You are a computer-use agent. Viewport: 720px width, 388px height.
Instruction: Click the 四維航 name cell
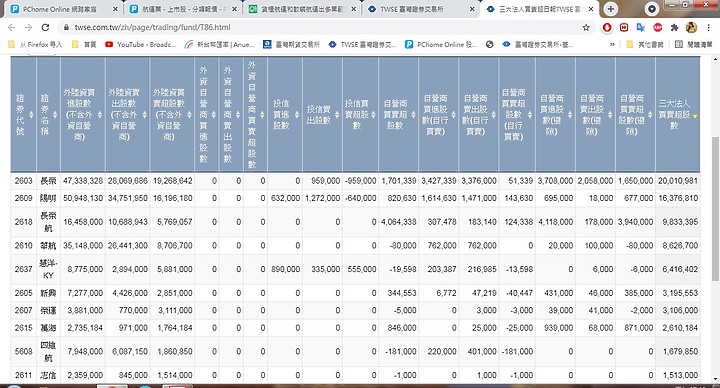(x=48, y=351)
